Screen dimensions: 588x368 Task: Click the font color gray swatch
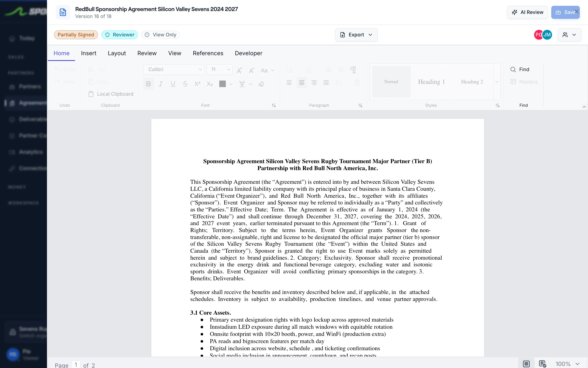click(x=222, y=84)
